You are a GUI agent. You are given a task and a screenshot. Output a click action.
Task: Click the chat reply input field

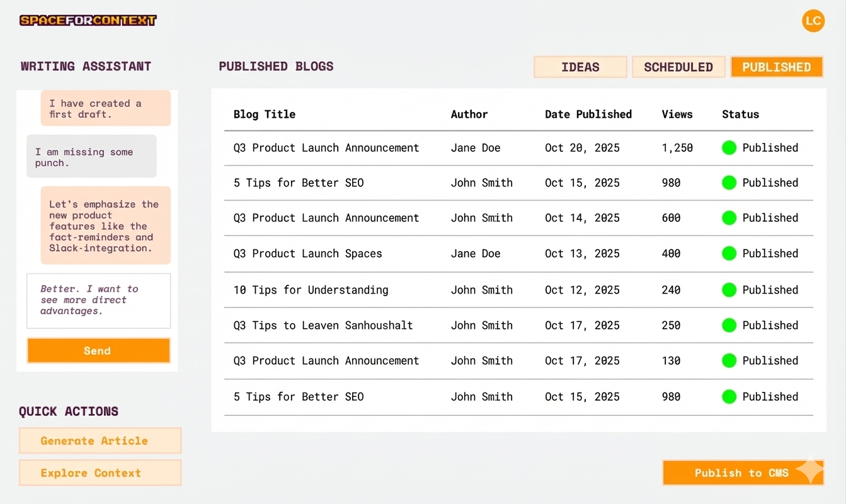98,301
